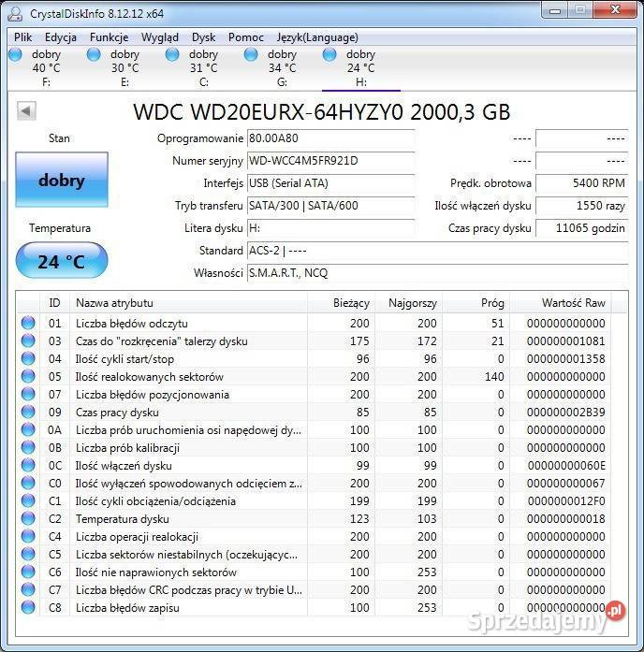Click status icon for attribute C7

click(28, 589)
